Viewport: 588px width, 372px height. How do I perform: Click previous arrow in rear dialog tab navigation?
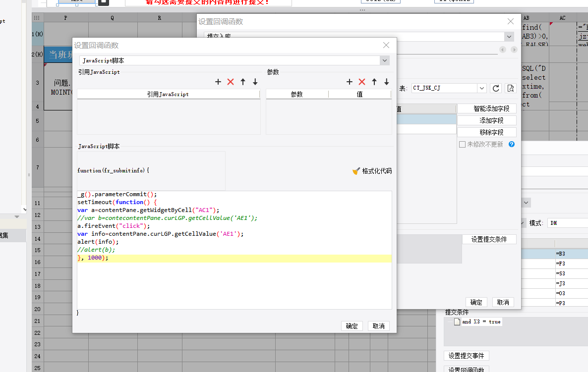click(503, 50)
